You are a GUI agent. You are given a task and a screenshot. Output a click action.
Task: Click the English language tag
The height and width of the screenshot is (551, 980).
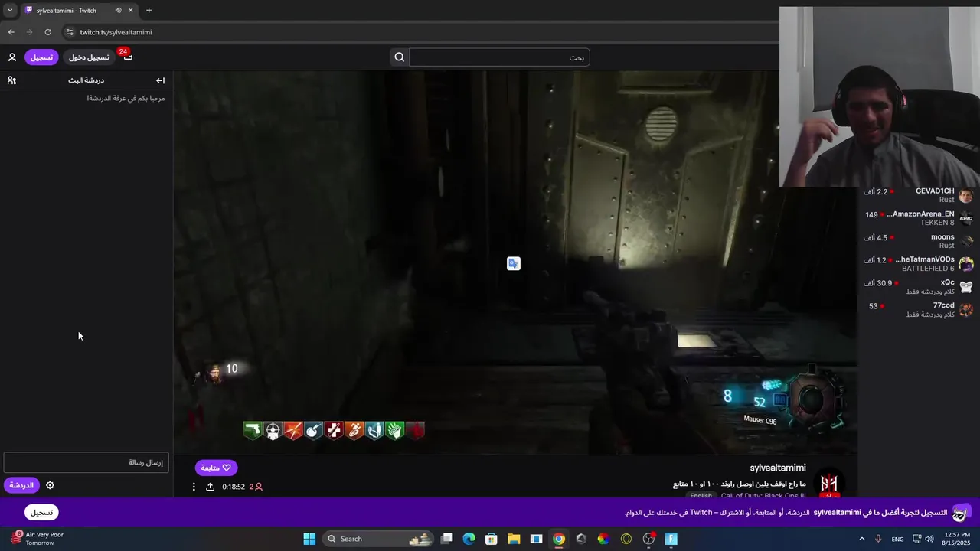701,496
